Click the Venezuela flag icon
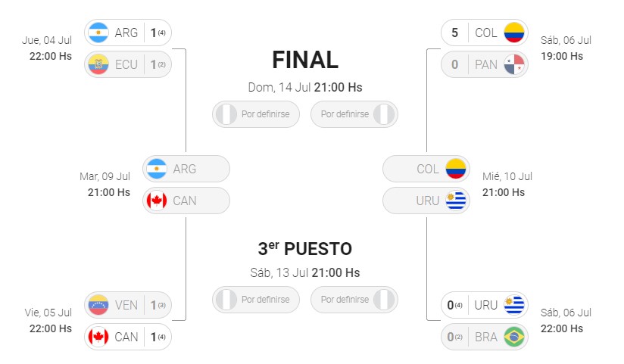Viewport: 624px width, 364px height. pos(98,305)
